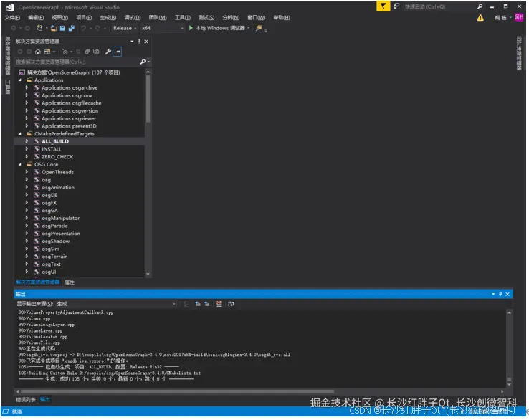Select the solution 'OpenSceneGraph' root node
529x420 pixels.
73,72
